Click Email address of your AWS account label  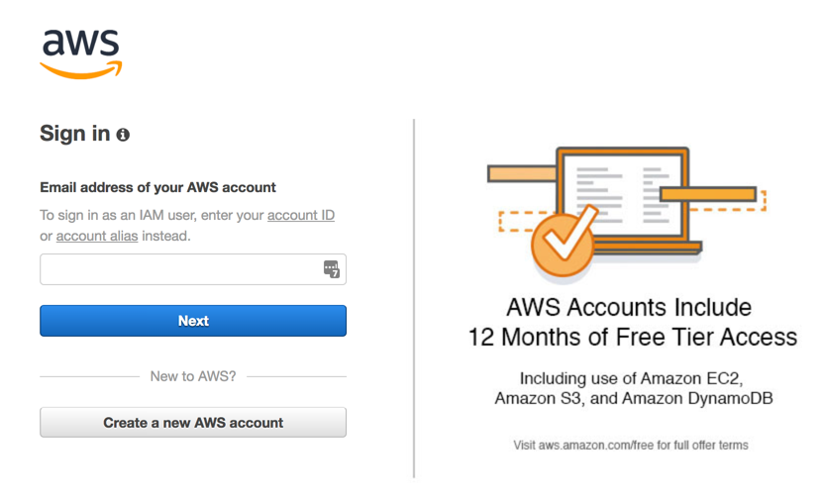[157, 187]
